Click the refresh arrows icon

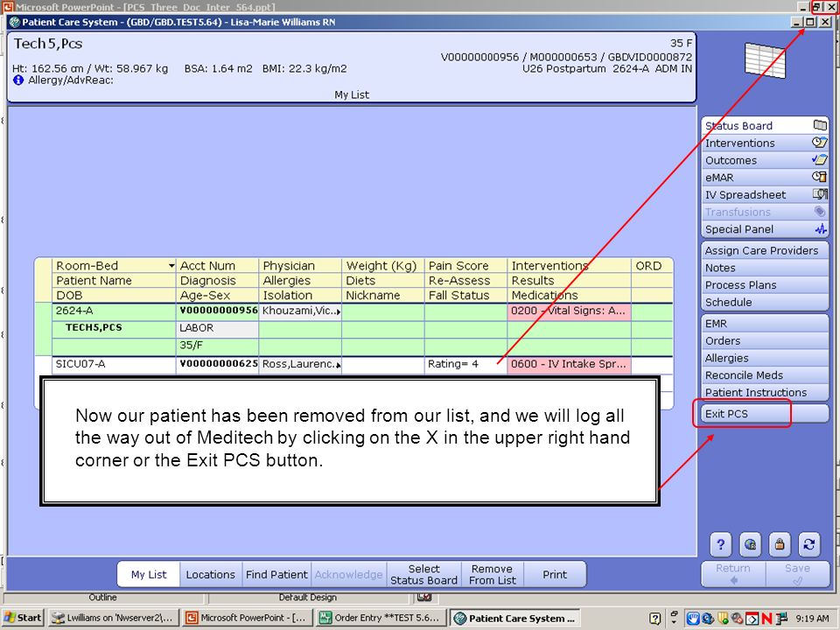(808, 545)
